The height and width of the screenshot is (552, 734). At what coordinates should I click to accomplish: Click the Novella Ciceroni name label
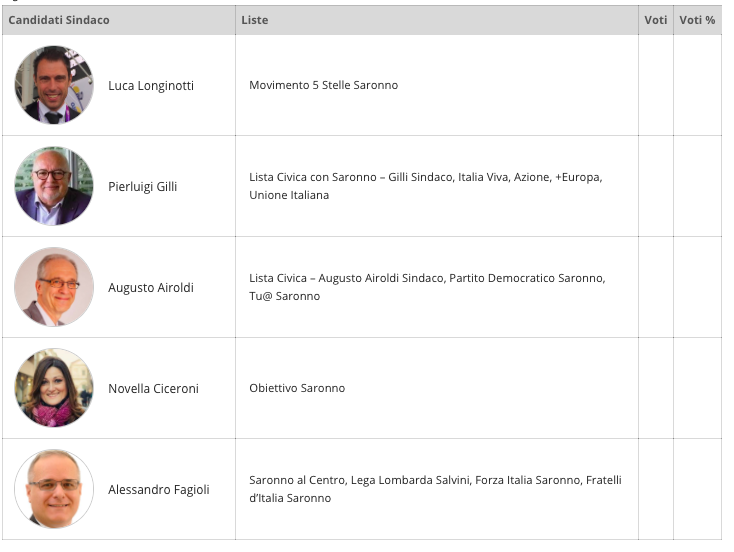(153, 389)
